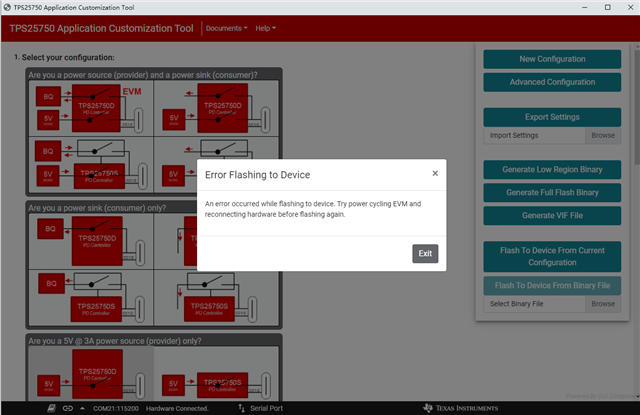Flash To Device From Binary File

tap(552, 286)
